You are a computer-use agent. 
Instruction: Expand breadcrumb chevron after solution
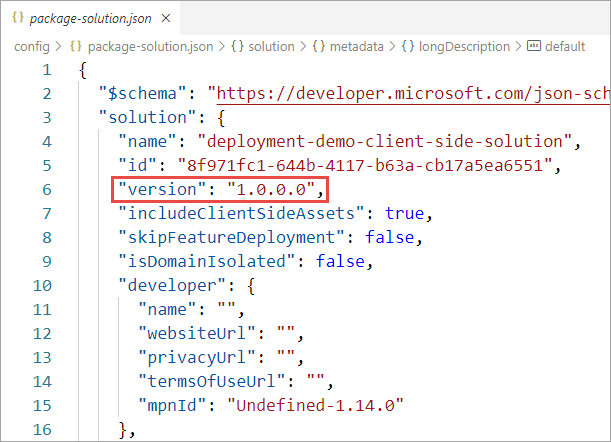pos(303,47)
